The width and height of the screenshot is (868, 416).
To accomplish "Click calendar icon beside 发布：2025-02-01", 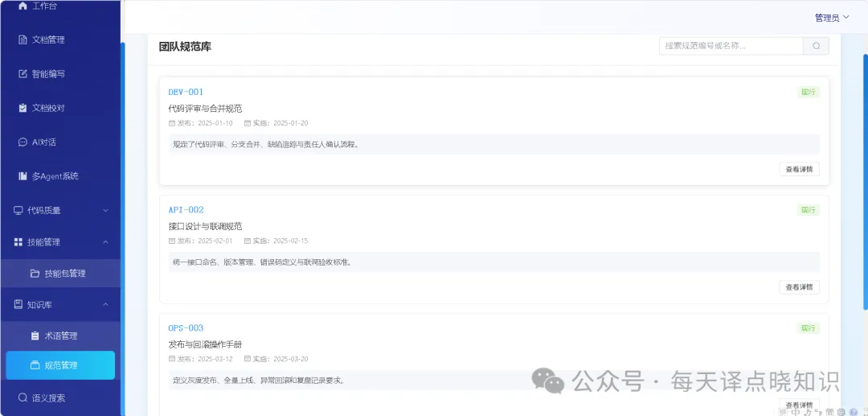I will (x=172, y=241).
